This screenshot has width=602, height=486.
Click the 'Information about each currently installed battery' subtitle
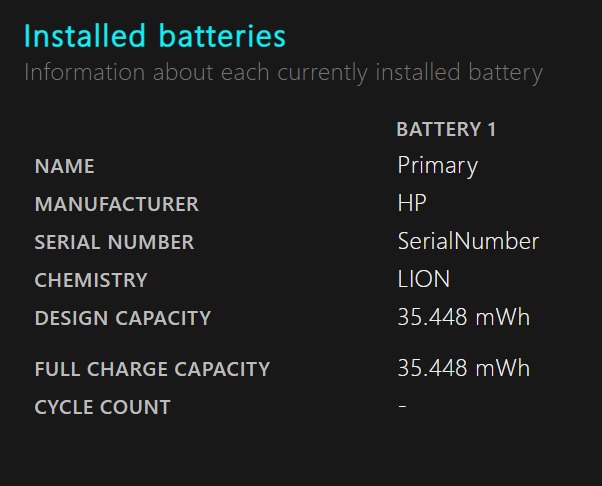click(x=283, y=73)
